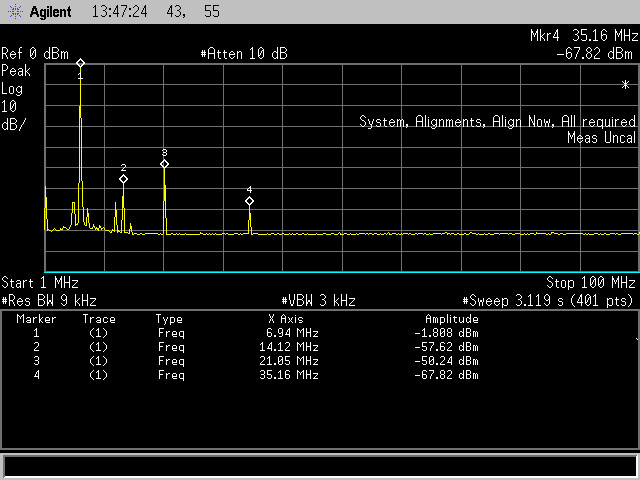Viewport: 640px width, 480px height.
Task: Click the asterisk indicator at upper right
Action: click(x=625, y=85)
